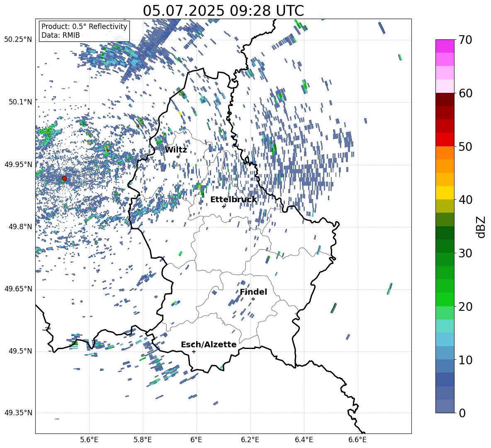Click the Wiltz station cross marker
This screenshot has height=448, width=491.
coord(178,157)
